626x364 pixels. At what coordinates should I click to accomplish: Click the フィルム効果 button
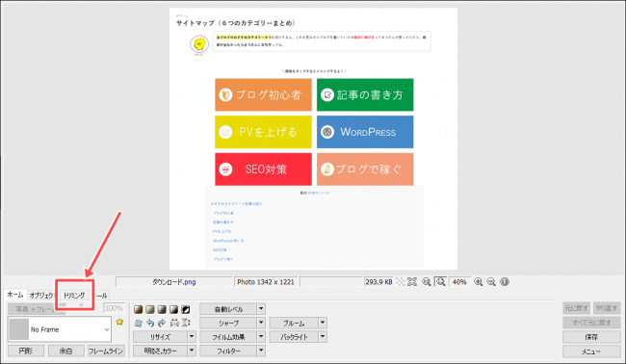click(x=228, y=337)
